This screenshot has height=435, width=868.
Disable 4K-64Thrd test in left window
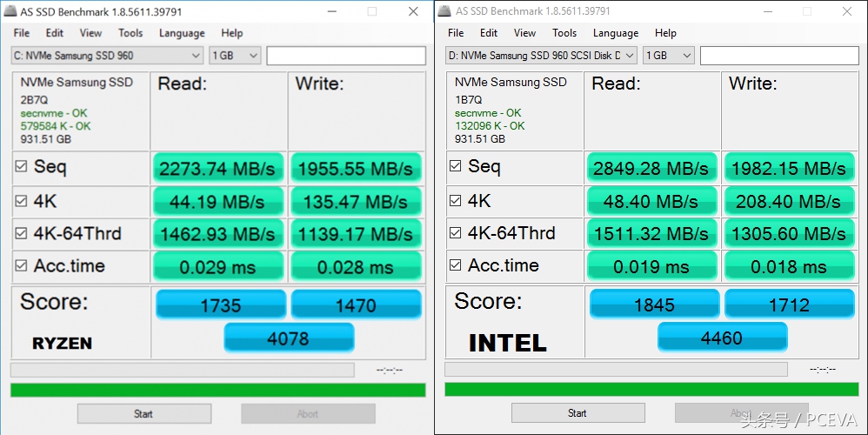pos(21,233)
